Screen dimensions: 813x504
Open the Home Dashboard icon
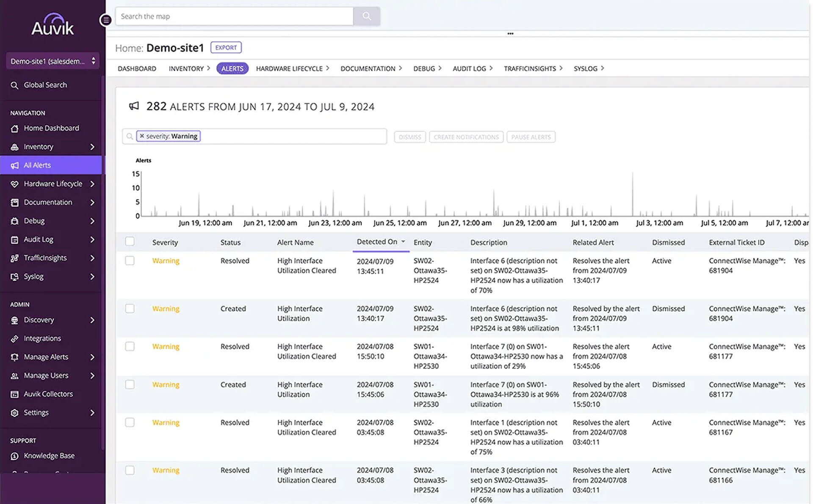tap(15, 129)
